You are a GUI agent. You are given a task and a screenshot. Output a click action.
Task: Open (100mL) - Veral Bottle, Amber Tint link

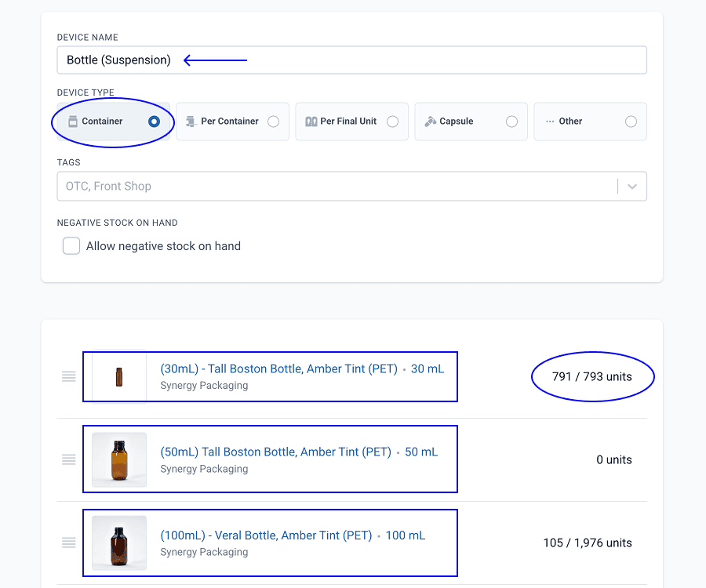click(x=266, y=535)
